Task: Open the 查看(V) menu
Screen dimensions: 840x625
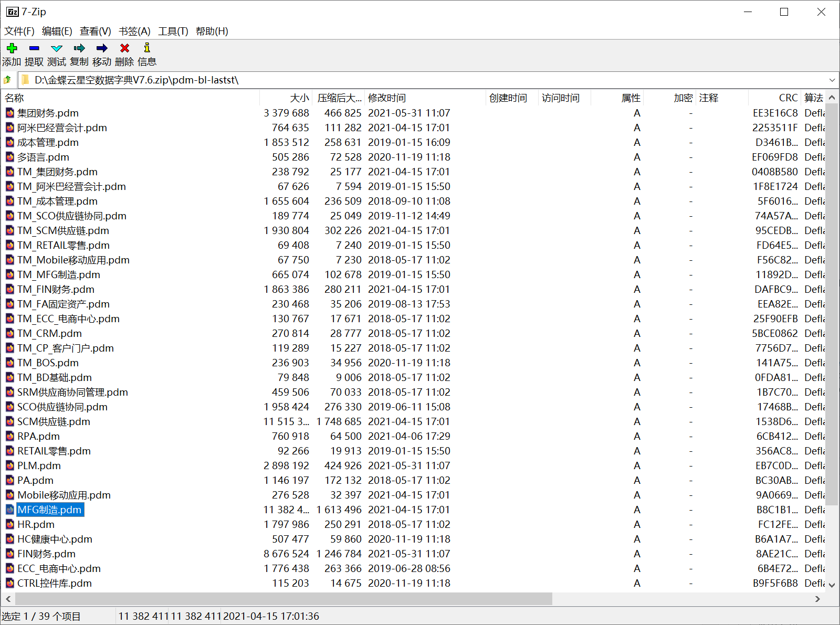Action: pos(96,31)
